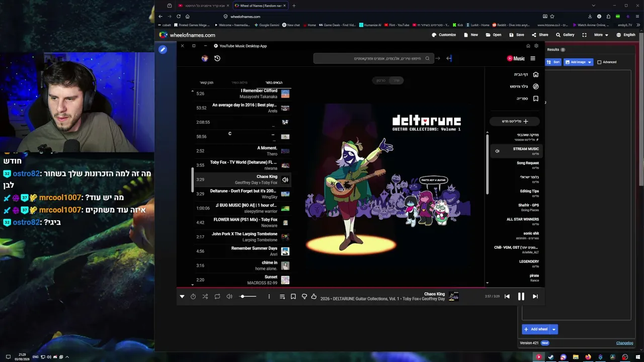Bookmark this page with the star icon

(552, 17)
